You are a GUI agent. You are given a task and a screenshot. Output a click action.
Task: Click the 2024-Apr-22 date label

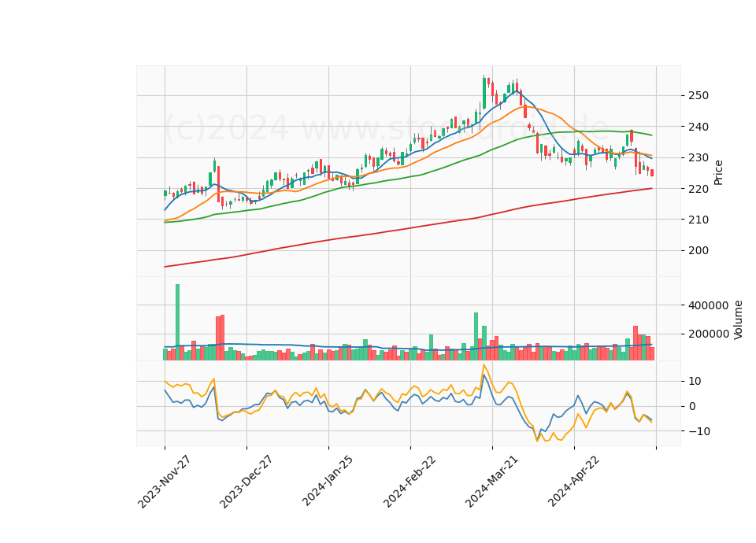pyautogui.click(x=574, y=481)
